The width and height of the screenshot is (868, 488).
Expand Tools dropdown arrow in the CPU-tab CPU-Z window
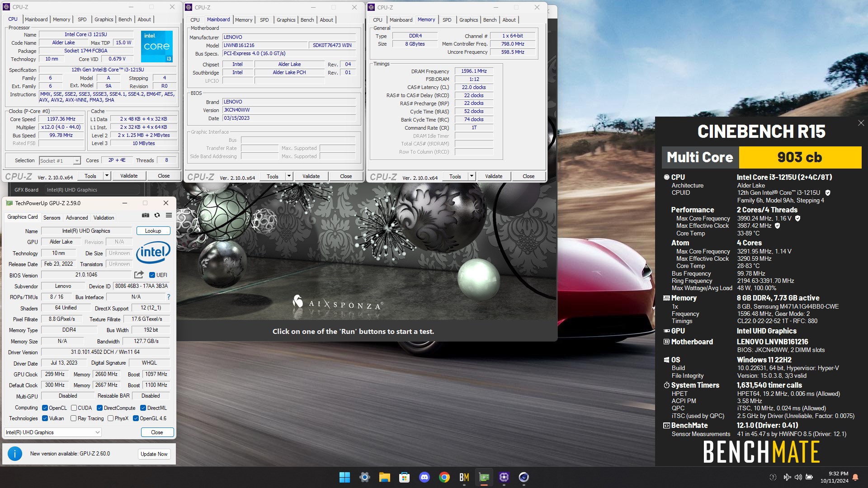point(107,176)
